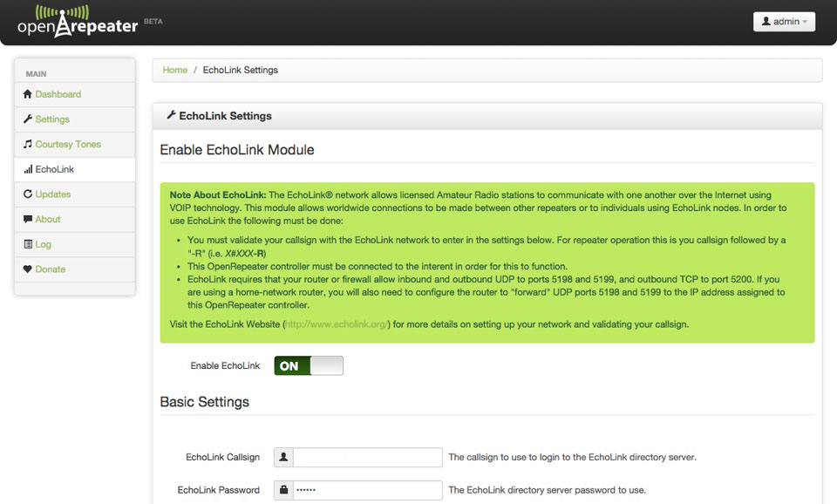Click the 'MAIN' sidebar section label
The width and height of the screenshot is (837, 504).
click(x=37, y=73)
